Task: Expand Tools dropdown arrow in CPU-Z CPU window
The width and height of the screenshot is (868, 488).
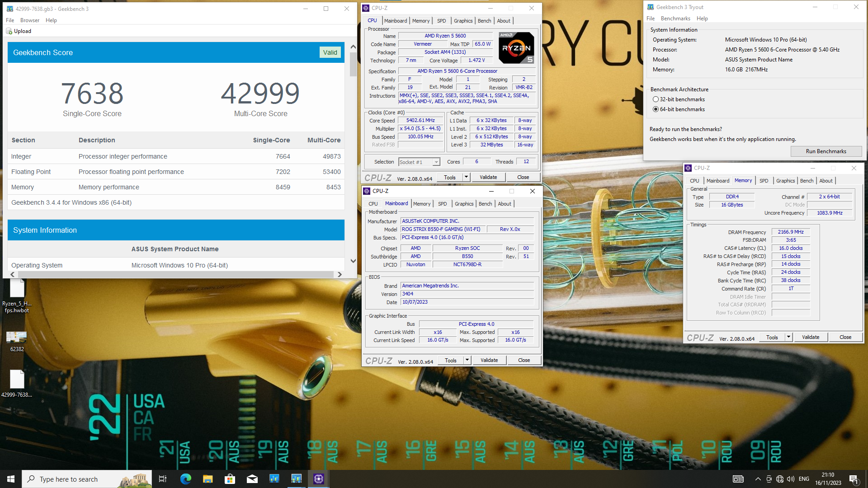Action: (466, 177)
